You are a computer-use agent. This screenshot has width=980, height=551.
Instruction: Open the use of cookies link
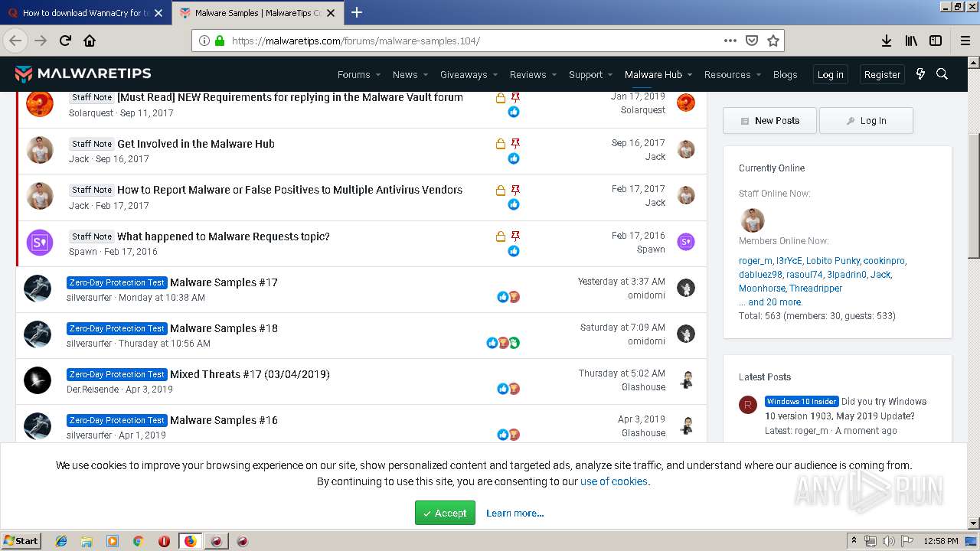point(614,481)
